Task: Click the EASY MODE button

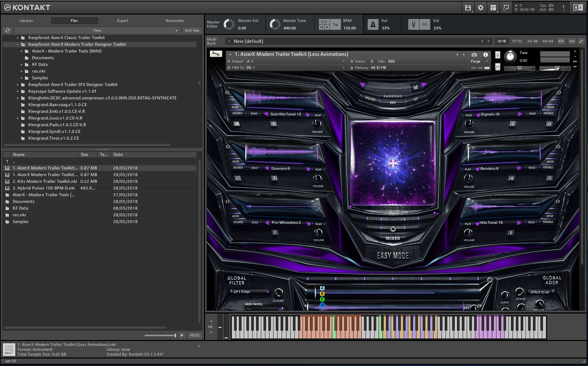Action: pos(393,255)
